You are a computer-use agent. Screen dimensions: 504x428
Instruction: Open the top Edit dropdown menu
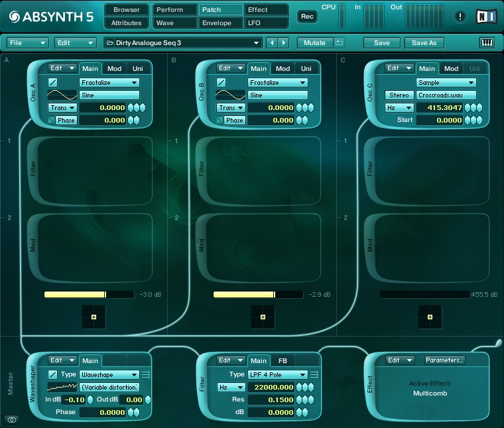tap(75, 42)
